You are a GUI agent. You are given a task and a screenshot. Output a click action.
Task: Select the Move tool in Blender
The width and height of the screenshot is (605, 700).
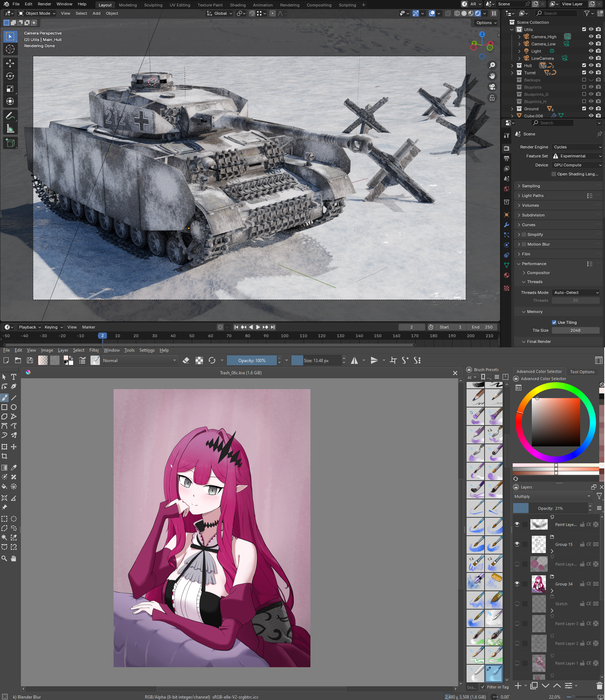[x=10, y=63]
